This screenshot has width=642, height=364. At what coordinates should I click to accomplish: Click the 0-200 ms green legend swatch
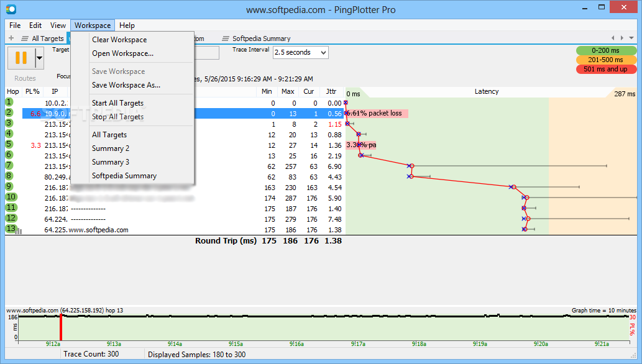[606, 50]
